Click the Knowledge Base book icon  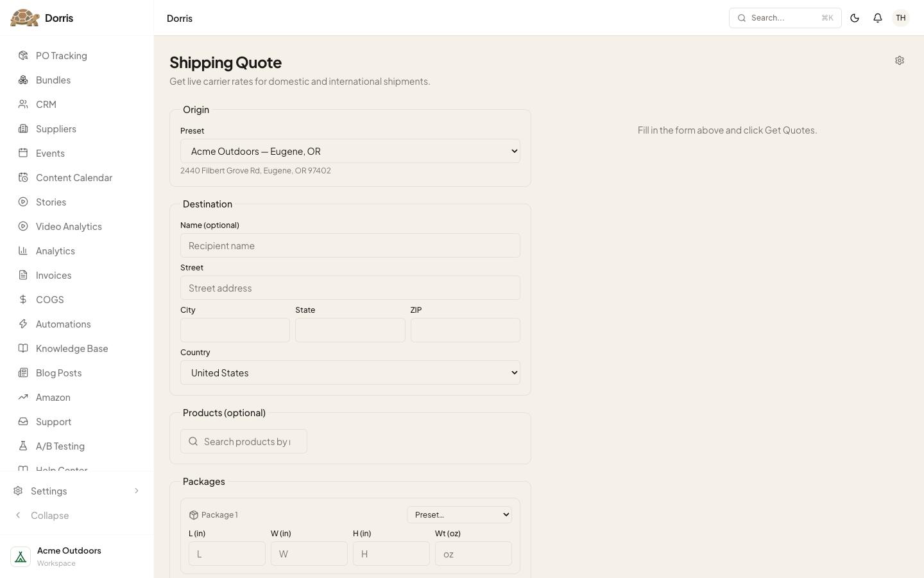coord(23,348)
